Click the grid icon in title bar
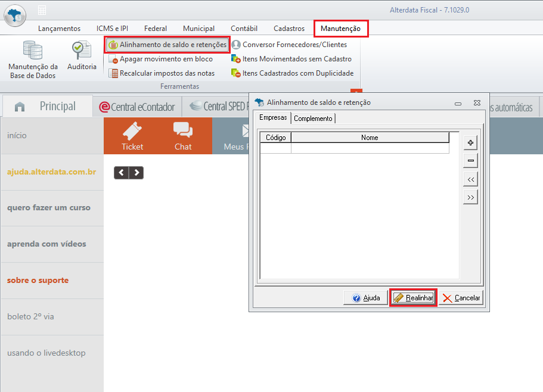 (x=42, y=10)
